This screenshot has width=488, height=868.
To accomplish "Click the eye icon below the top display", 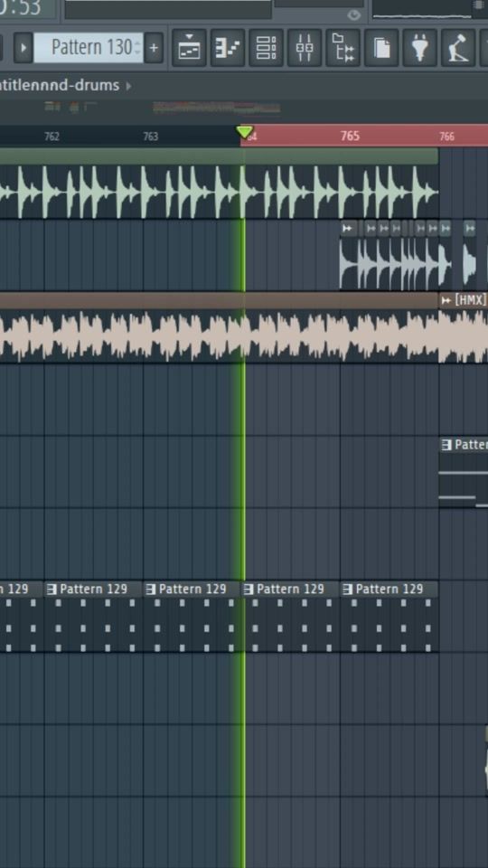I will [x=353, y=15].
